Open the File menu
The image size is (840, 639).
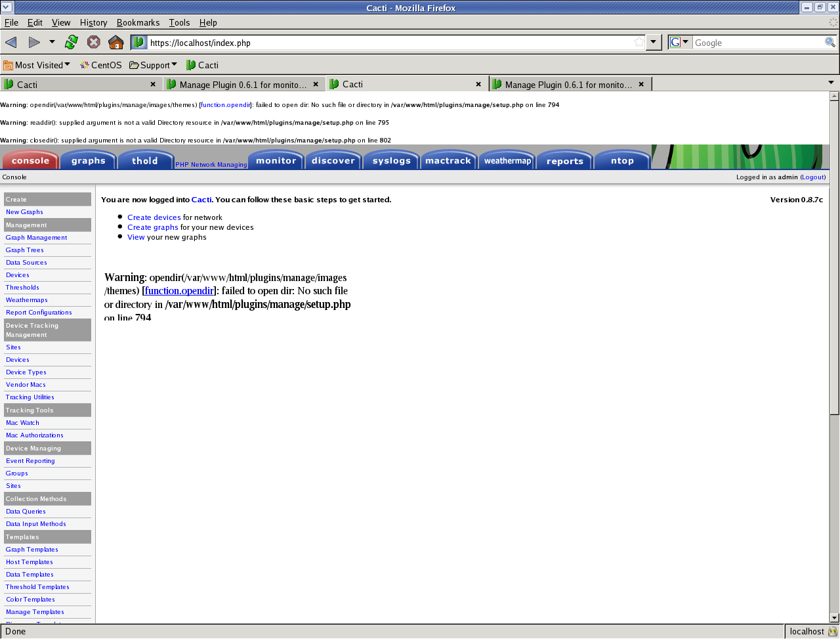11,22
